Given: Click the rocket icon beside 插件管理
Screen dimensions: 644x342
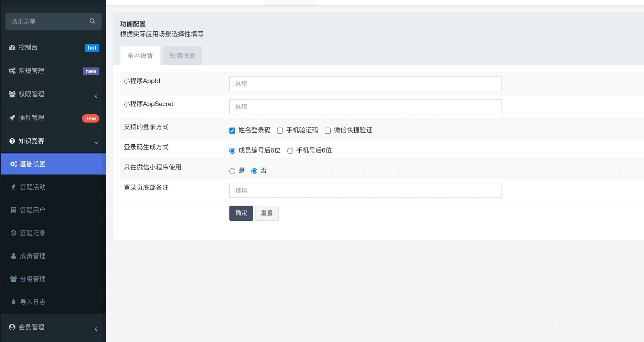Looking at the screenshot, I should tap(12, 118).
